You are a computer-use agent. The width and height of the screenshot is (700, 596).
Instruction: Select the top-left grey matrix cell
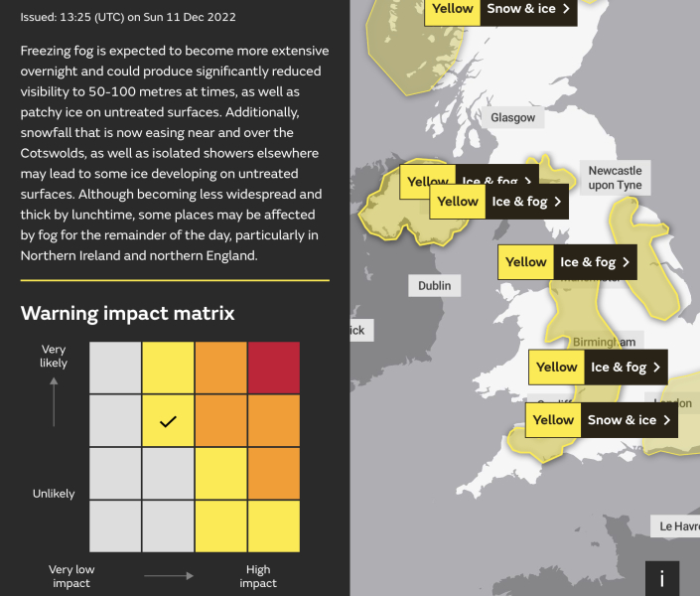tap(115, 368)
